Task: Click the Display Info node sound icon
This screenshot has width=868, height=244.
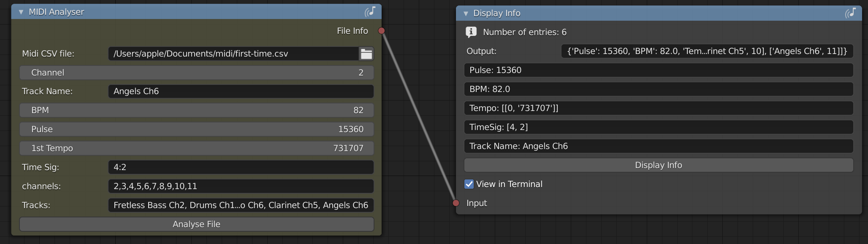Action: [x=850, y=13]
